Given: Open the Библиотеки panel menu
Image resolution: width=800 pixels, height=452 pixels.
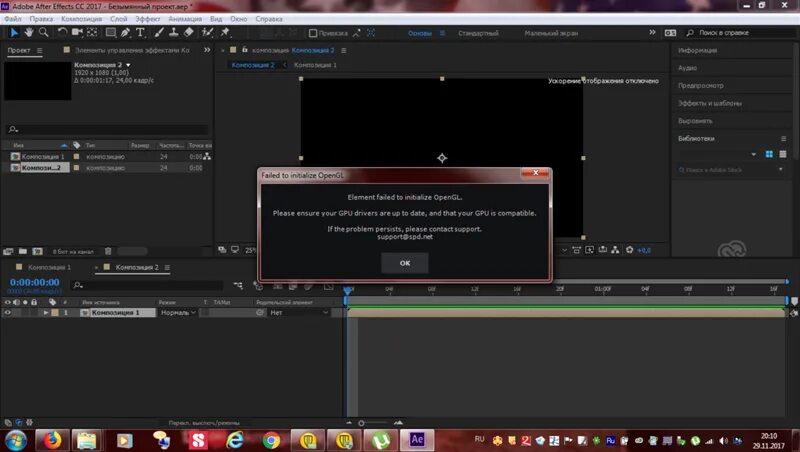Looking at the screenshot, I should click(783, 139).
